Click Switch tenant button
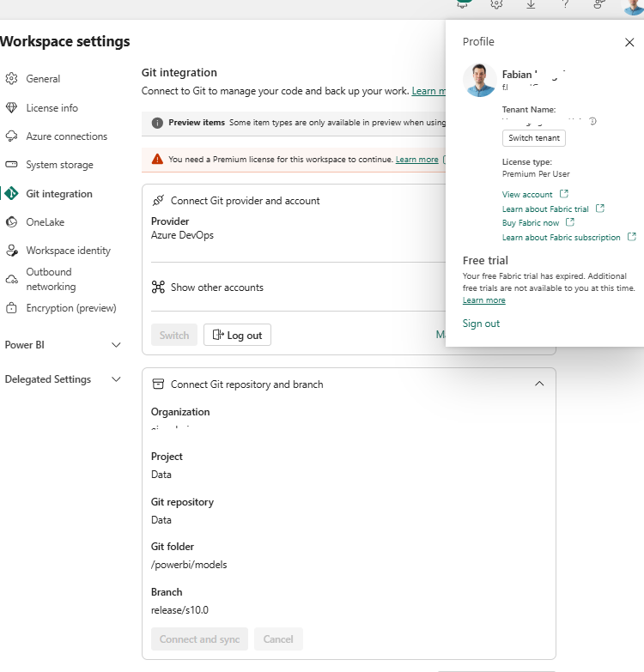 pyautogui.click(x=534, y=138)
